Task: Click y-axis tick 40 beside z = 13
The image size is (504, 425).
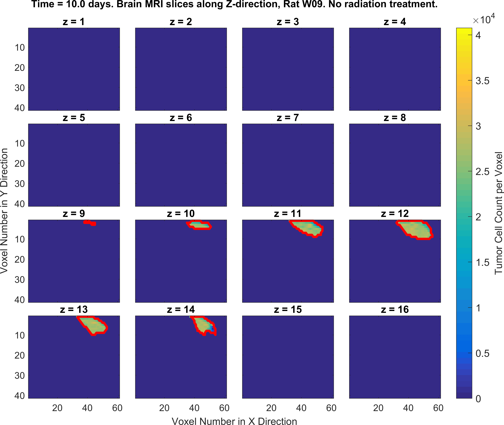Action: tap(20, 396)
